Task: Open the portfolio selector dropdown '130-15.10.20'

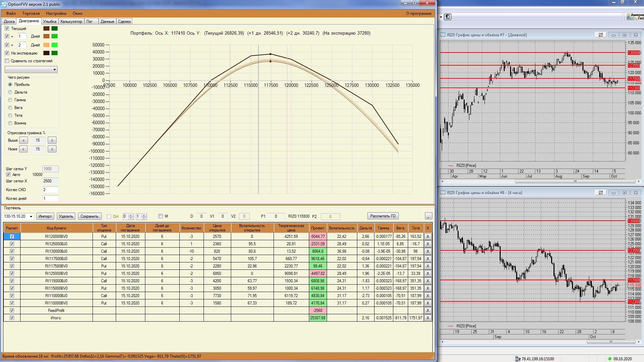Action: pos(31,216)
